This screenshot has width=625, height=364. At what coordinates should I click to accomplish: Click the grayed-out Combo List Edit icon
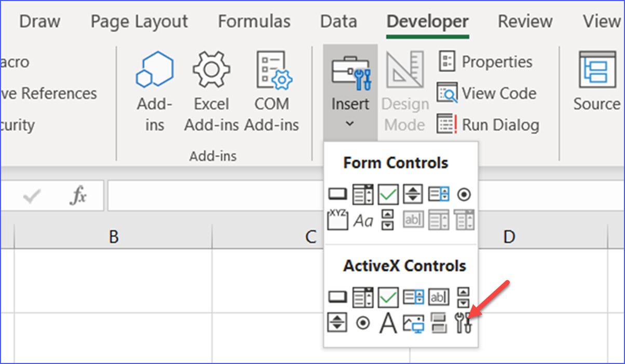pos(439,220)
